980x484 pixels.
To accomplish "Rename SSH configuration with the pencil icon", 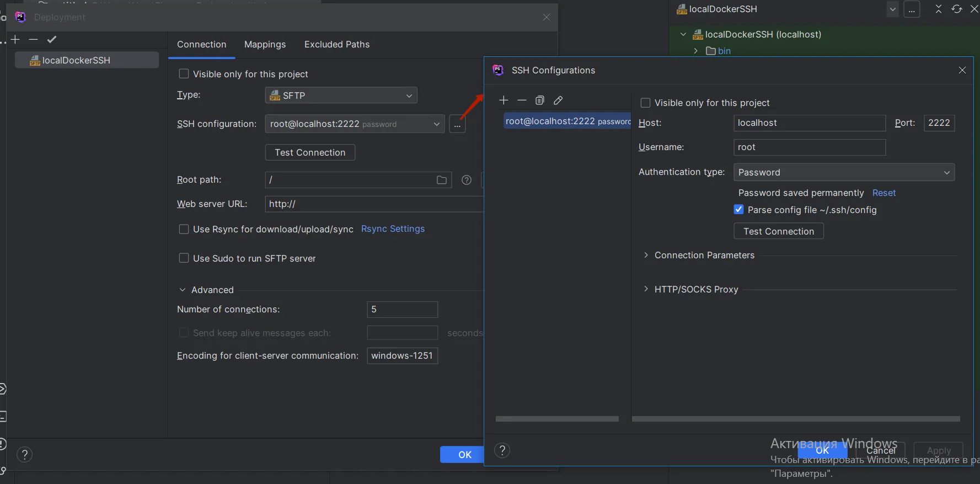I will 558,100.
